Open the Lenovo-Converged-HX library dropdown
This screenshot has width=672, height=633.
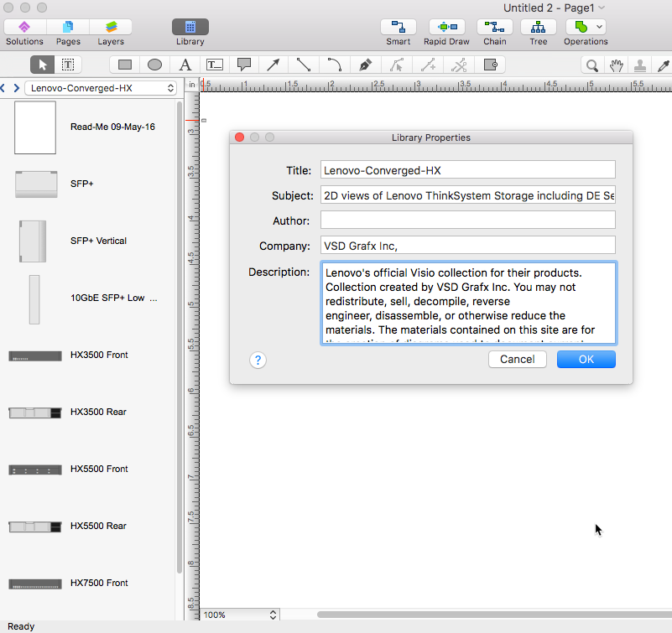pyautogui.click(x=101, y=88)
